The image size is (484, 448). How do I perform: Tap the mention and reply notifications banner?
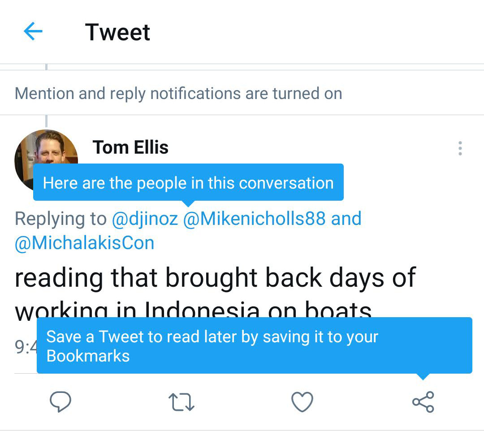point(178,93)
